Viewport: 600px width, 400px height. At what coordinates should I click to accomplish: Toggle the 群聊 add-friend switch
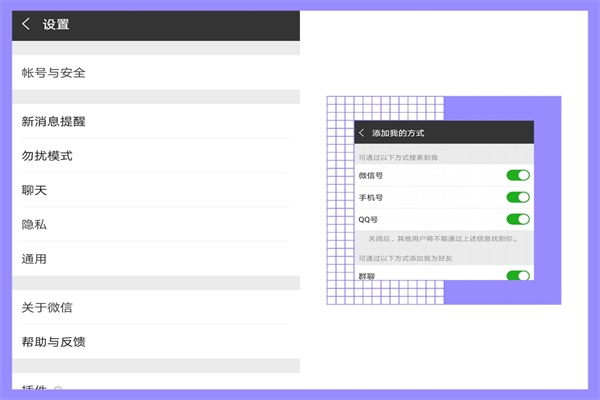(518, 275)
